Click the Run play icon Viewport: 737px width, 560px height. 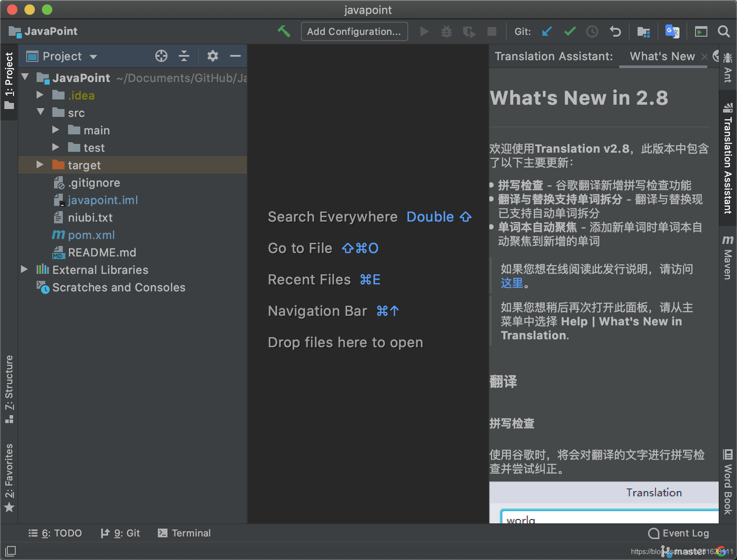[x=424, y=31]
